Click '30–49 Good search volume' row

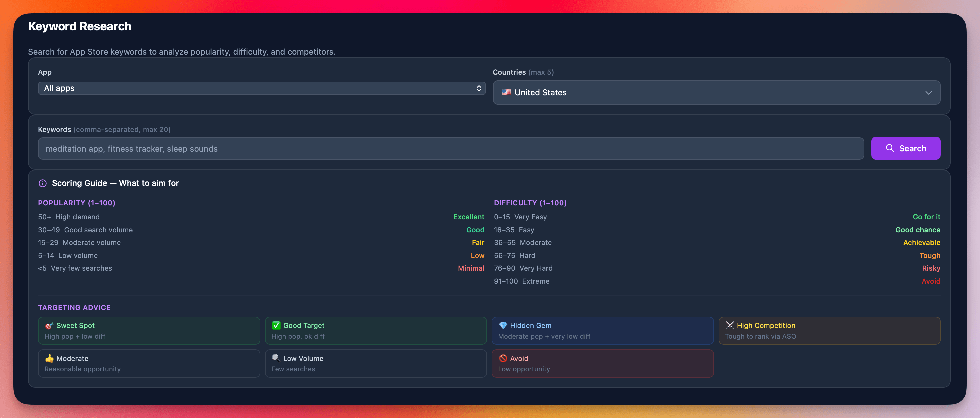[261, 230]
